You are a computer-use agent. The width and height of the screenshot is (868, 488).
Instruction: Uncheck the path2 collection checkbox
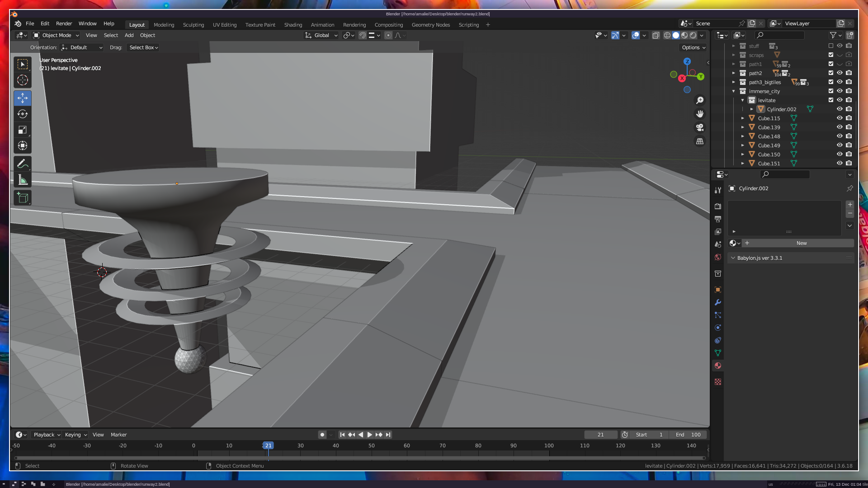pos(831,73)
